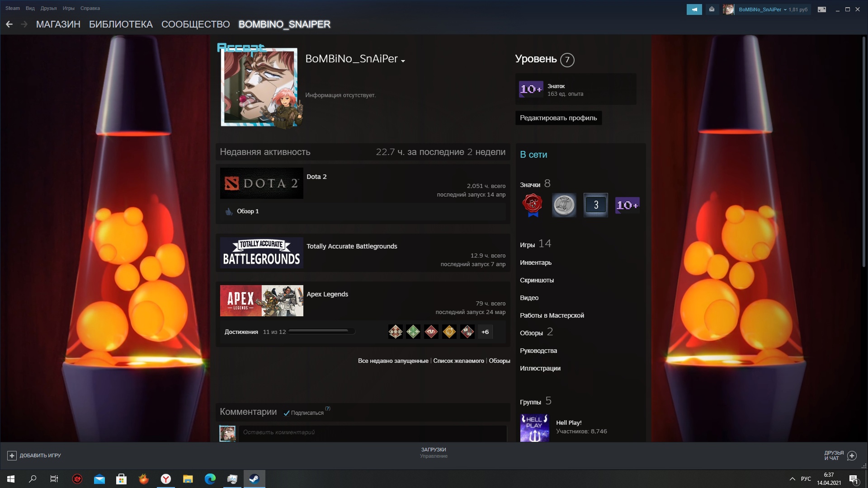The height and width of the screenshot is (488, 868).
Task: Click the plus icon for Добавить игру
Action: pos(12,456)
